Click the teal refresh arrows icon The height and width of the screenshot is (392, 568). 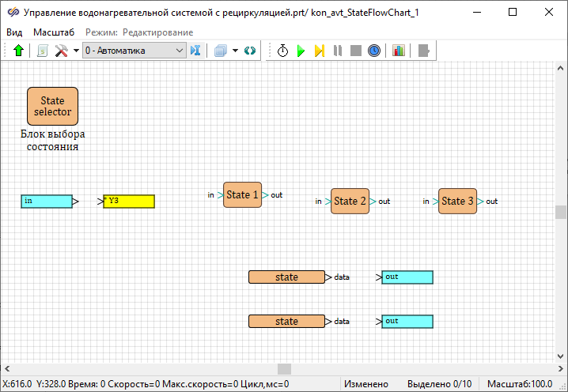(x=250, y=51)
